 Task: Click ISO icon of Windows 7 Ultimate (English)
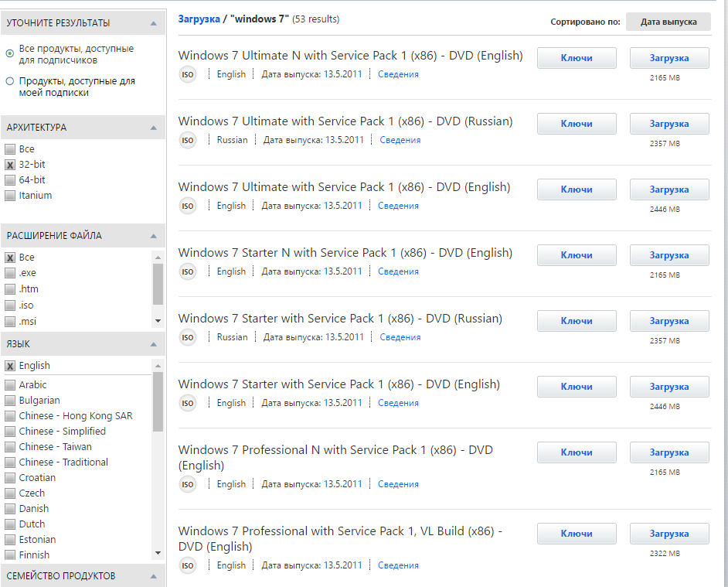coord(188,206)
